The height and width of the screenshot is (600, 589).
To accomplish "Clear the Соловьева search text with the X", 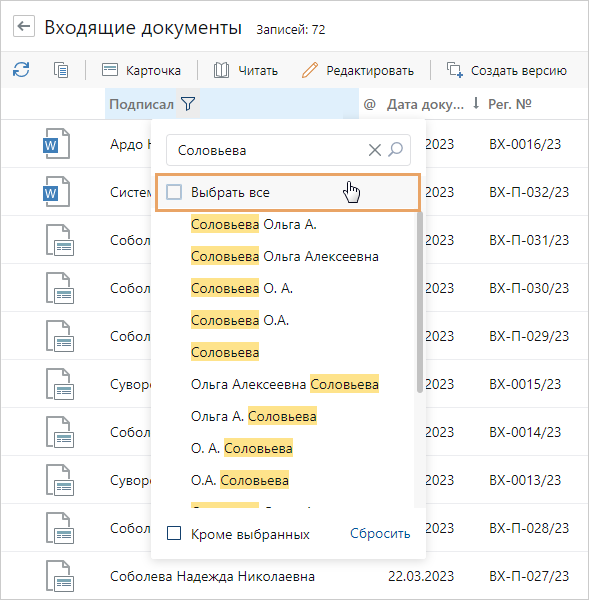I will (375, 150).
